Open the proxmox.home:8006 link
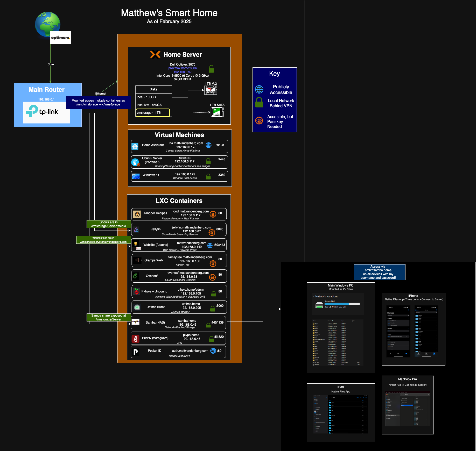The width and height of the screenshot is (476, 451). (x=183, y=68)
